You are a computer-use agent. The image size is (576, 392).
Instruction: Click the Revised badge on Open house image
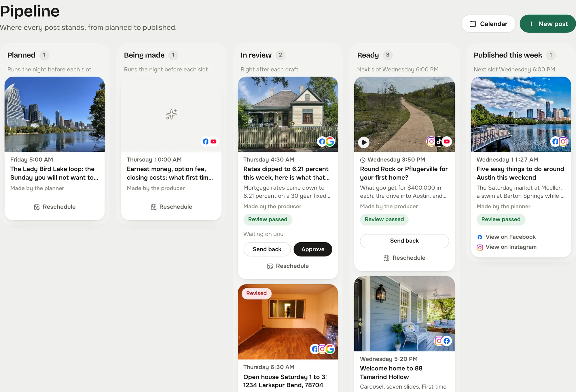[x=256, y=293]
